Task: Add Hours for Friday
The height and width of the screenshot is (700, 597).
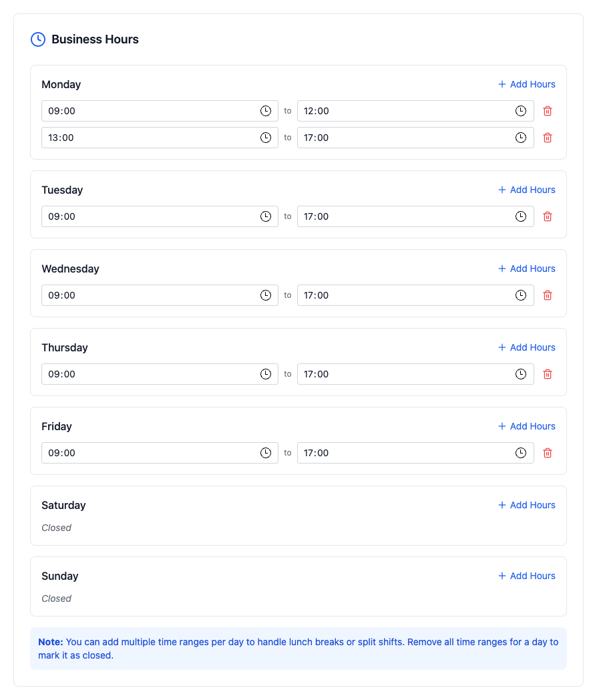Action: point(526,426)
